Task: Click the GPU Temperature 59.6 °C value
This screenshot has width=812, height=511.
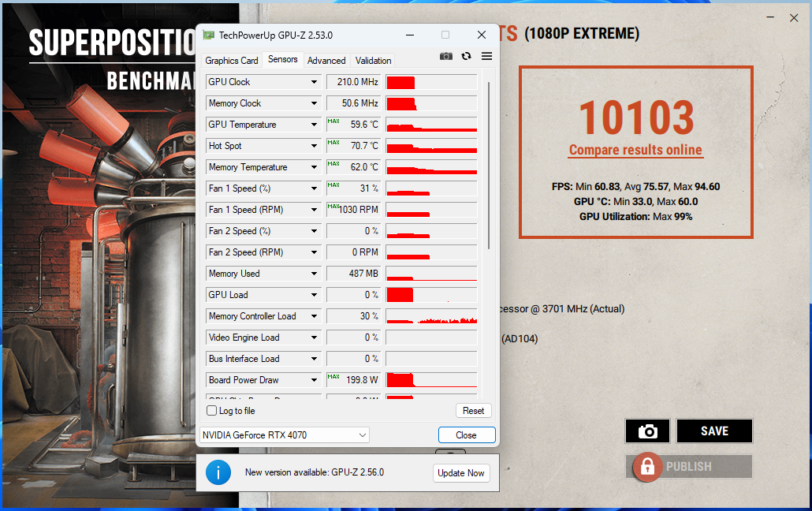Action: click(352, 125)
